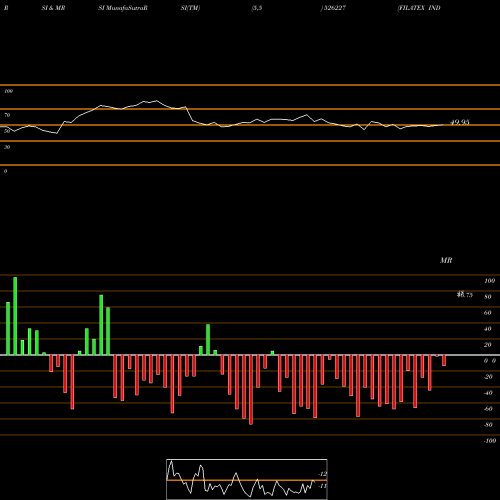Click the tallest green MR histogram bar
The image size is (500, 500).
pos(15,316)
